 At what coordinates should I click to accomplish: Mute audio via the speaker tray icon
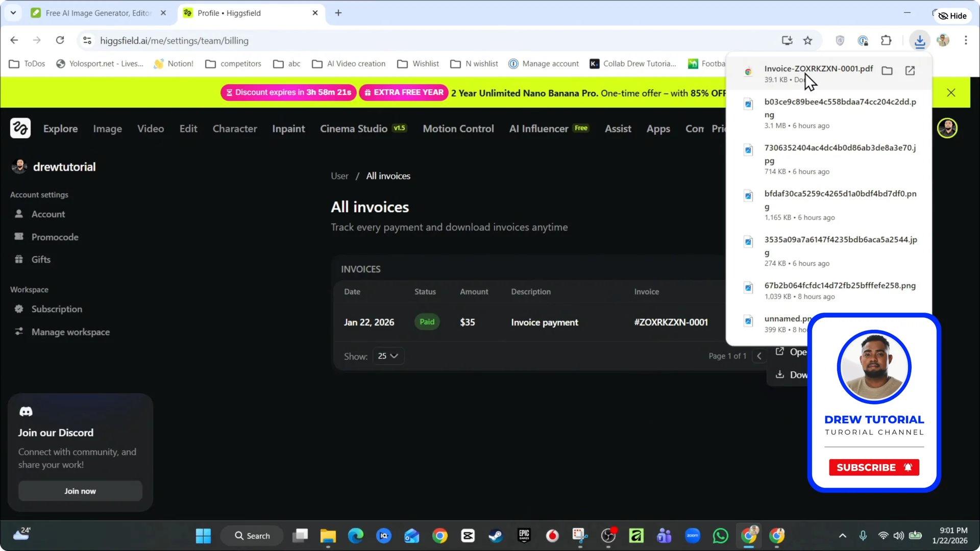[x=898, y=536]
